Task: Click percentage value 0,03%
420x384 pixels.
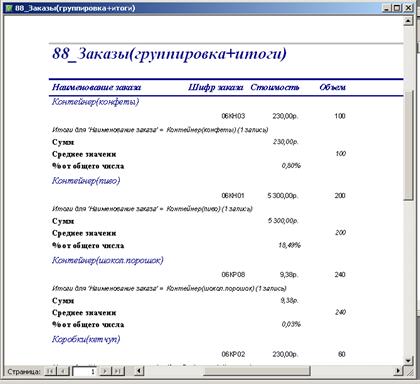Action: 291,324
